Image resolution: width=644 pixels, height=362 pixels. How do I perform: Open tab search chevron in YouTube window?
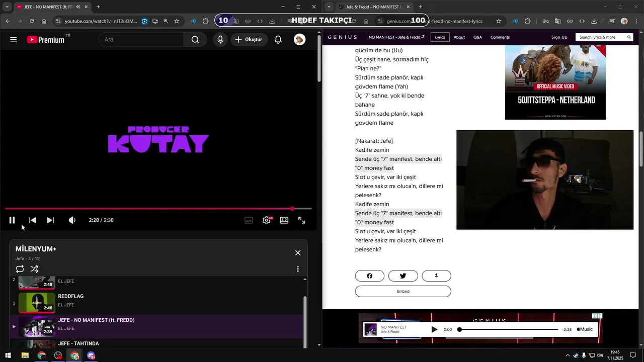click(x=7, y=7)
